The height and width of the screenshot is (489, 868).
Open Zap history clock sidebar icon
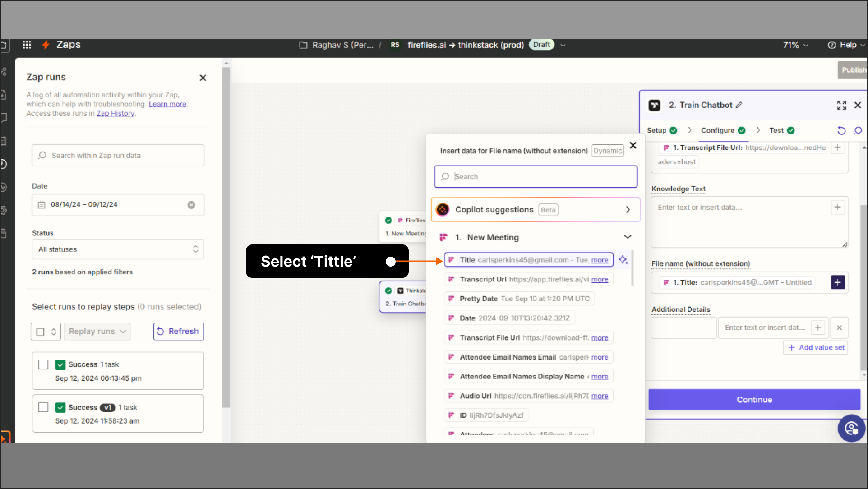coord(3,164)
